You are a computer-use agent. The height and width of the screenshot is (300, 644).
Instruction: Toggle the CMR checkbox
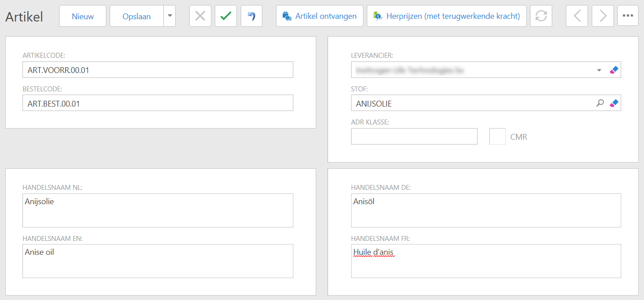click(x=498, y=137)
